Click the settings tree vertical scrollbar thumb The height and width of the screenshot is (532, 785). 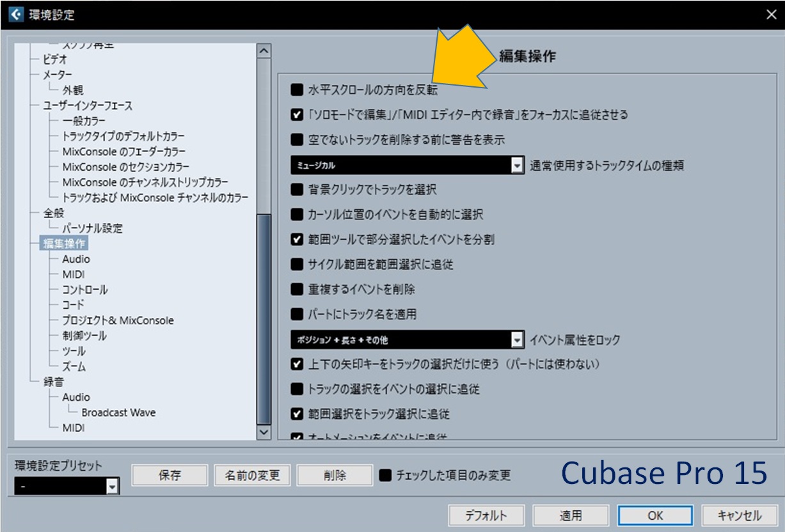[x=264, y=318]
